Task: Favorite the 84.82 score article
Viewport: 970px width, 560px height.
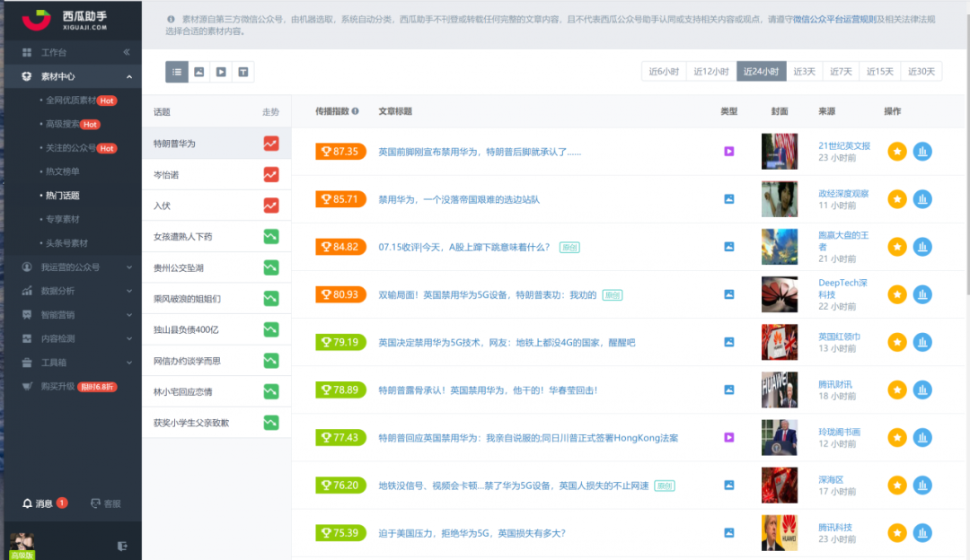Action: 897,247
